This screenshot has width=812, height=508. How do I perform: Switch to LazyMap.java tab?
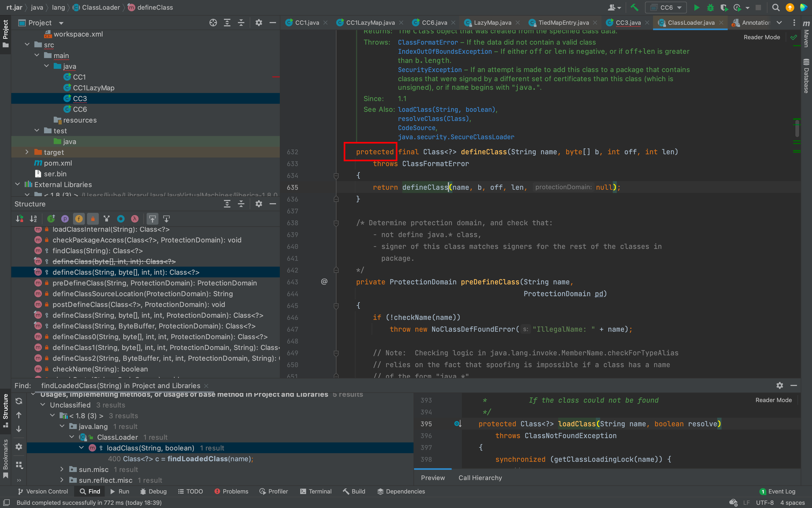[x=492, y=23]
